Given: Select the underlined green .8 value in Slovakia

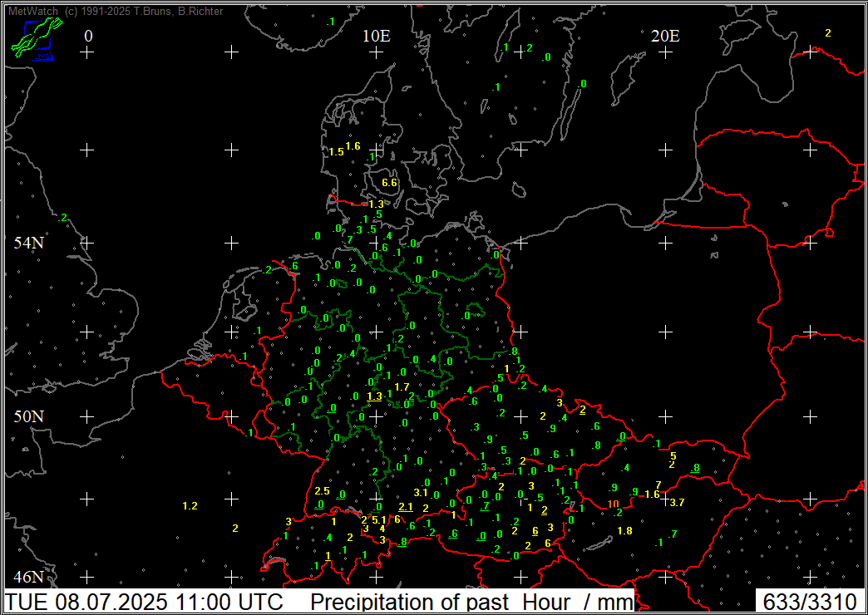Looking at the screenshot, I should point(695,468).
